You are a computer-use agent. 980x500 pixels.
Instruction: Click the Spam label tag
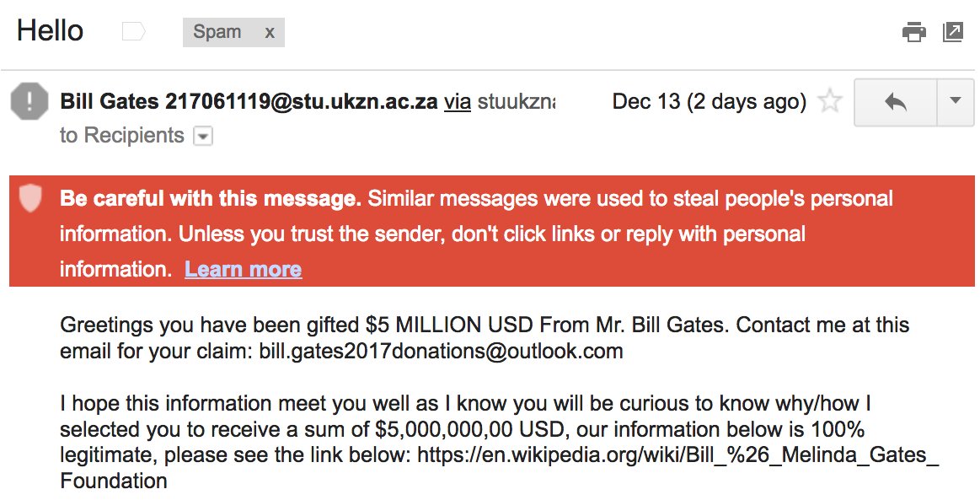(x=217, y=32)
